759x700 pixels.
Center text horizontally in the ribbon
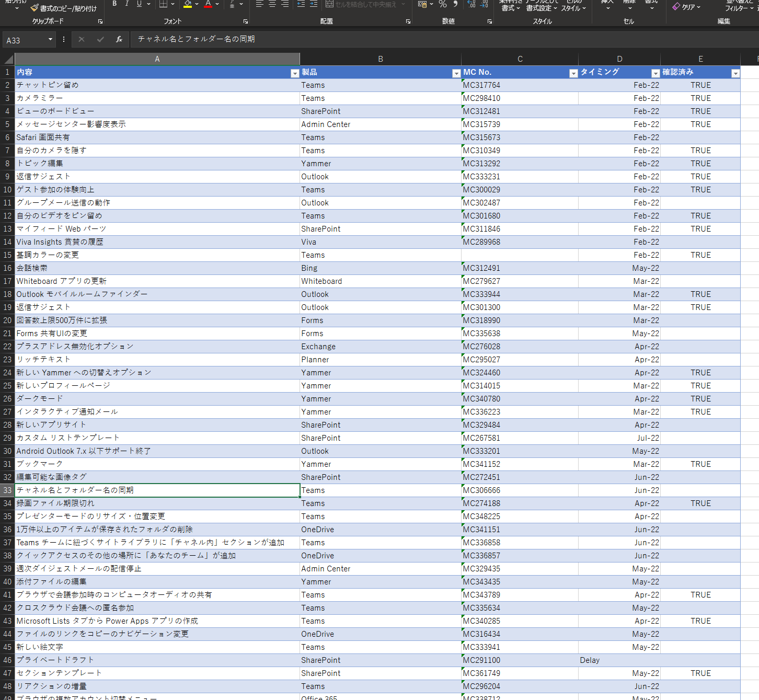pyautogui.click(x=272, y=4)
